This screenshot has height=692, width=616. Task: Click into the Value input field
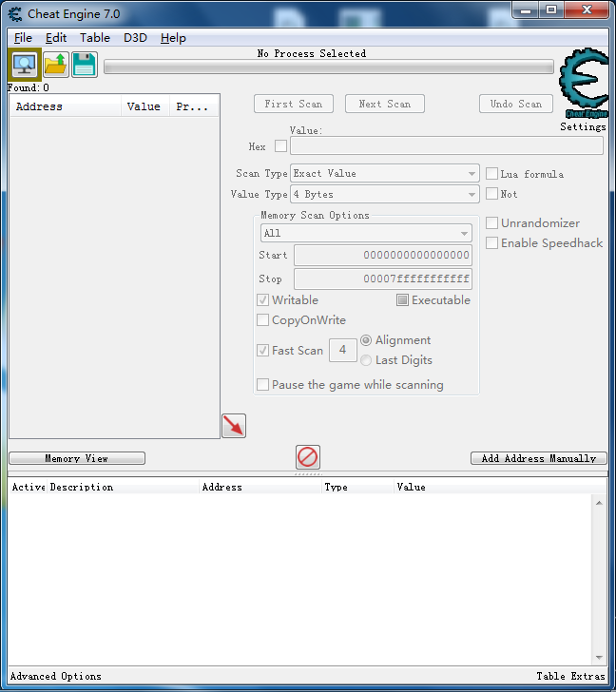coord(447,145)
